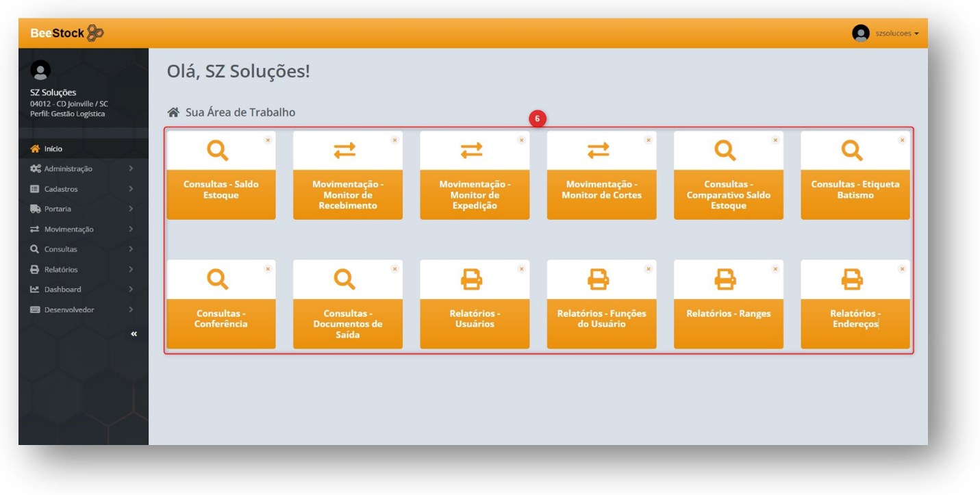980x495 pixels.
Task: Click the Monitor de Expedição arrows icon
Action: coord(471,151)
